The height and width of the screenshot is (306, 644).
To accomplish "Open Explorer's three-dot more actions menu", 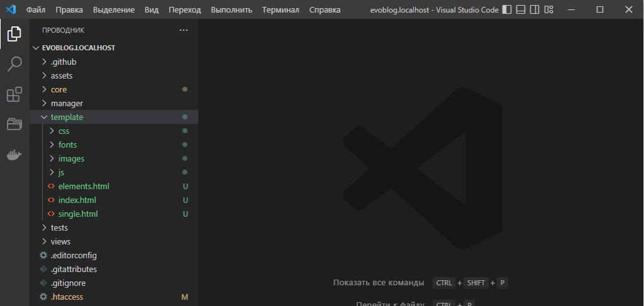I will click(x=184, y=30).
